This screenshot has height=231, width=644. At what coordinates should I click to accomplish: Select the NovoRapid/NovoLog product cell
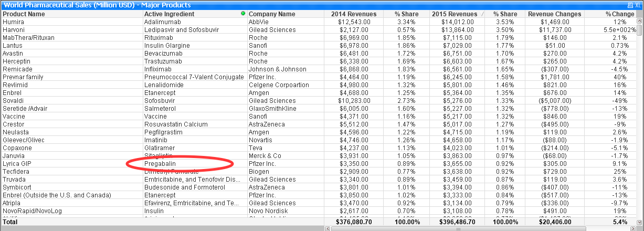coord(71,211)
